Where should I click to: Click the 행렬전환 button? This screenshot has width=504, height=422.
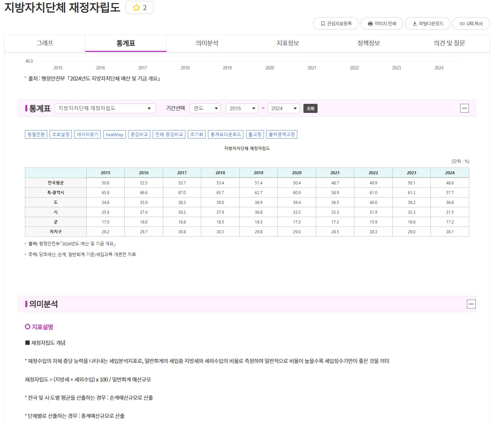point(36,134)
